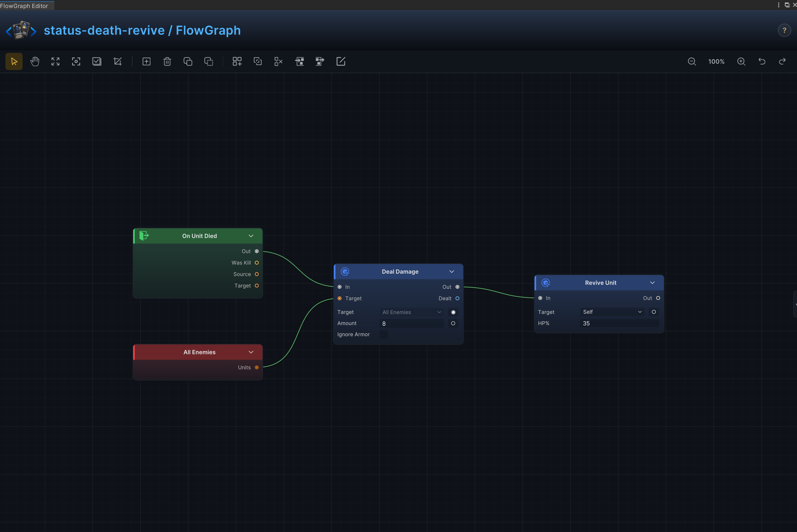
Task: Click the All Enemies Units output port
Action: click(x=257, y=367)
